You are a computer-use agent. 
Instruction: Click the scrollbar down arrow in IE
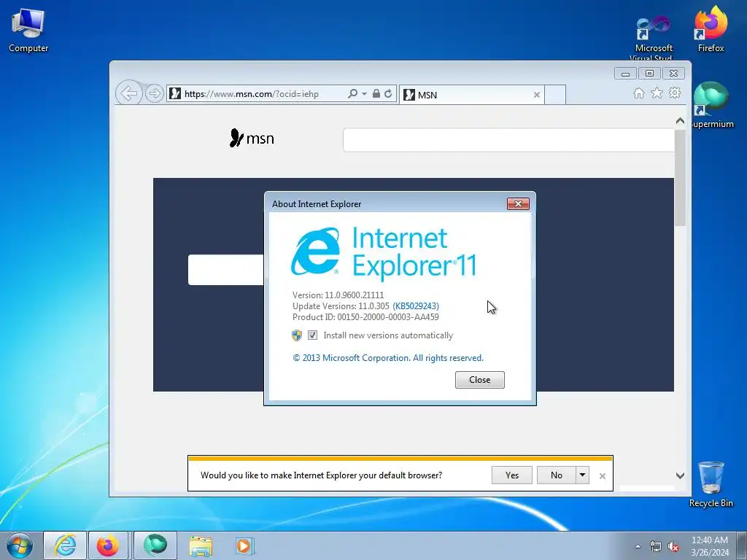pos(681,475)
